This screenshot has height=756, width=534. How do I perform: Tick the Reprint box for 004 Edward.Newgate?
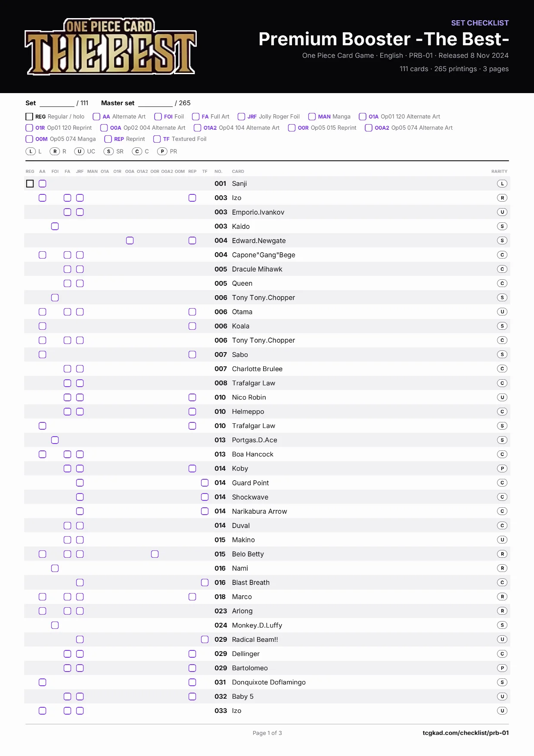(x=192, y=241)
